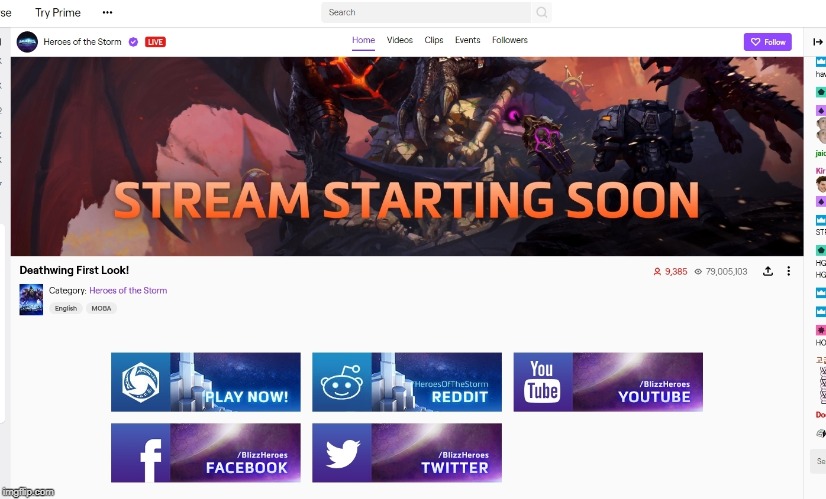The width and height of the screenshot is (826, 499).
Task: Select the MOBA tag
Action: pyautogui.click(x=101, y=308)
